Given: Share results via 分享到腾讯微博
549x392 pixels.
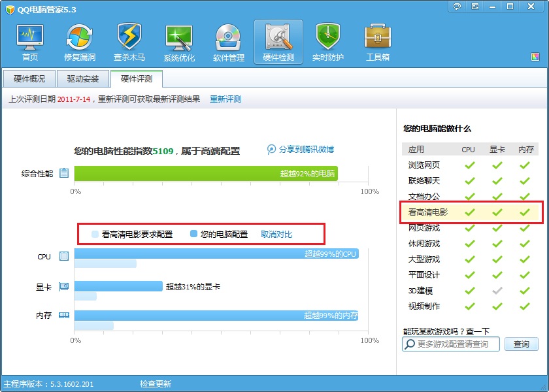Looking at the screenshot, I should click(302, 149).
